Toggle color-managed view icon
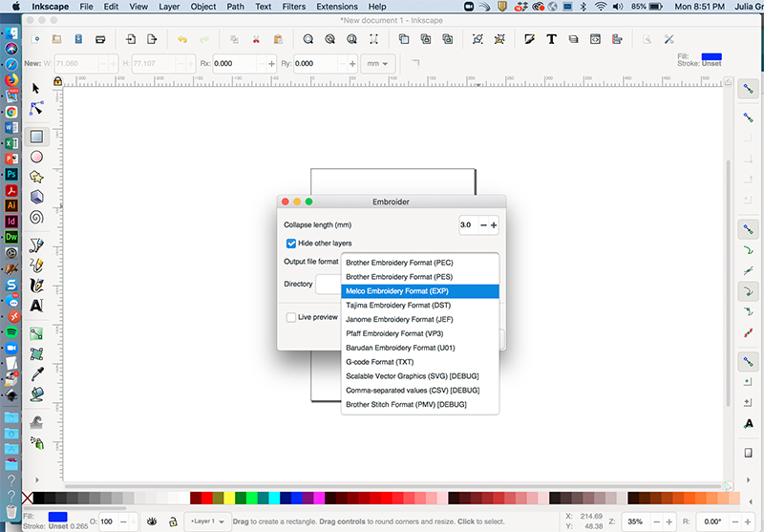Image resolution: width=764 pixels, height=532 pixels. coord(728,486)
